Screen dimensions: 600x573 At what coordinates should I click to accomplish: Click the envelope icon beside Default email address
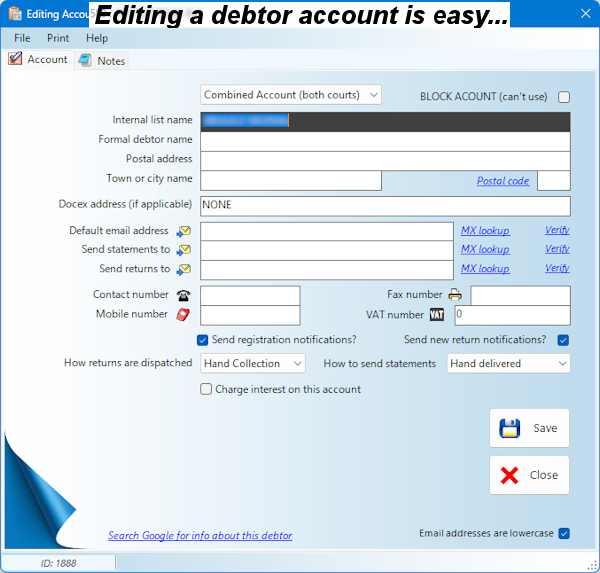[184, 231]
